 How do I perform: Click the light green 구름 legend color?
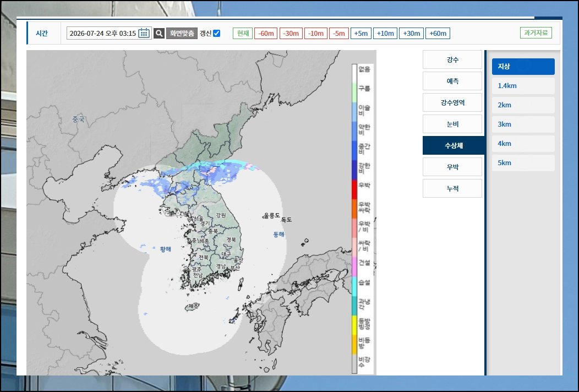[354, 92]
